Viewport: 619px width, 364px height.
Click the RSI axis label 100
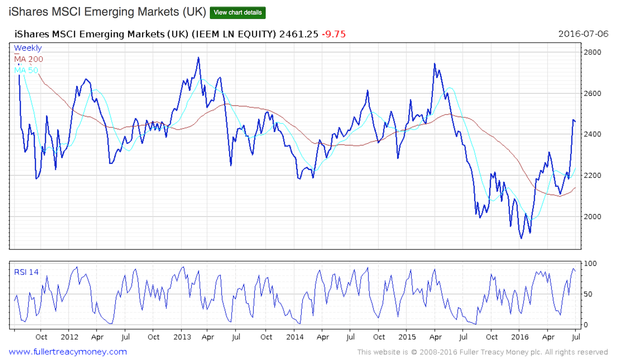590,263
